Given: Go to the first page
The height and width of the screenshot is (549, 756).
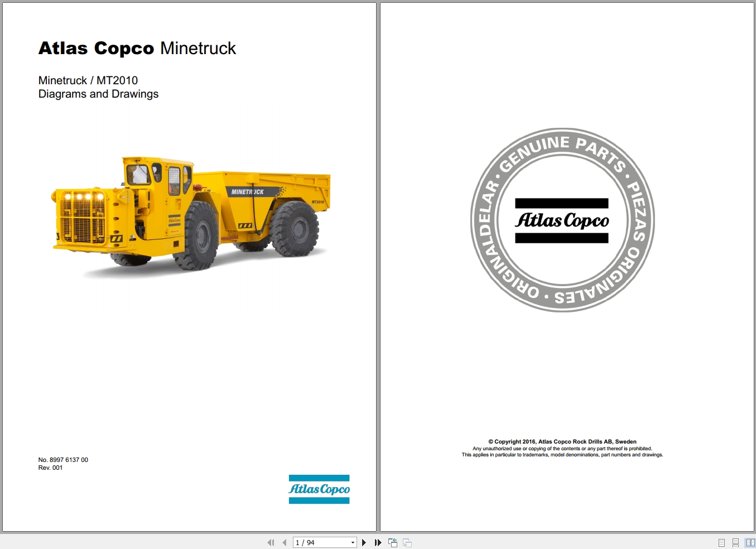Looking at the screenshot, I should [271, 542].
